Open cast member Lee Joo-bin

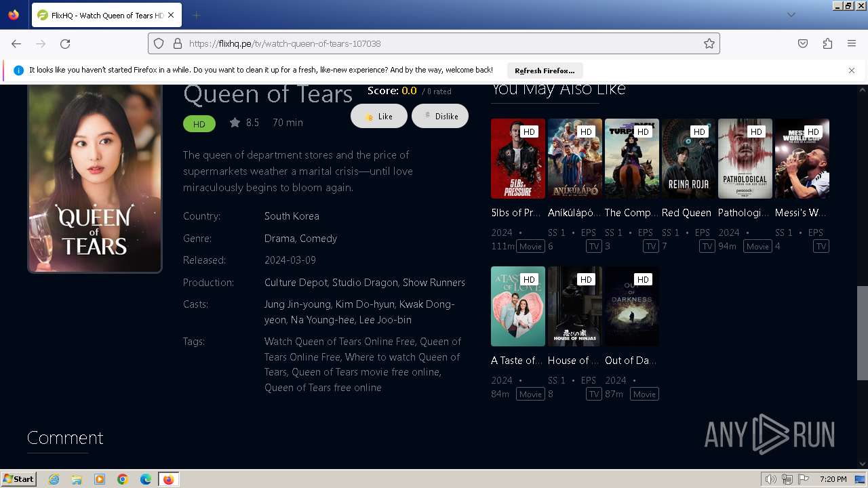[x=385, y=320]
